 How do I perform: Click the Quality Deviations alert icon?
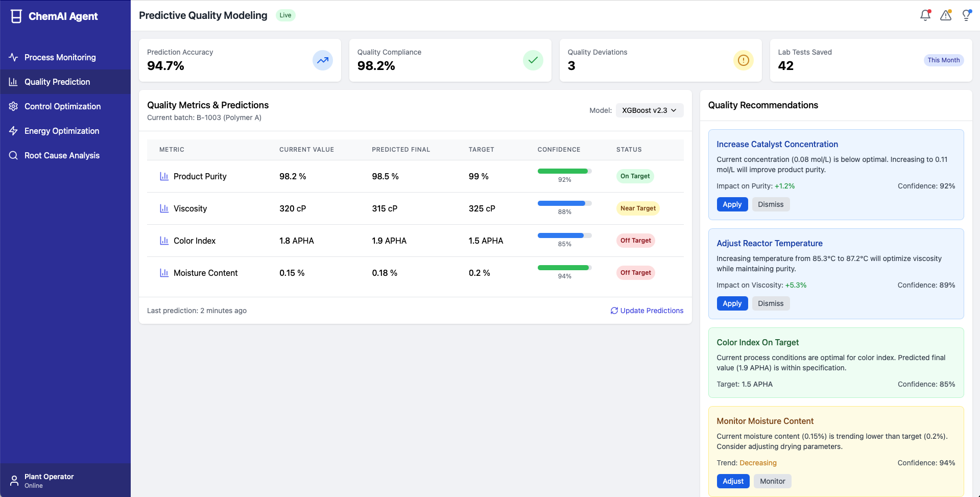coord(744,60)
